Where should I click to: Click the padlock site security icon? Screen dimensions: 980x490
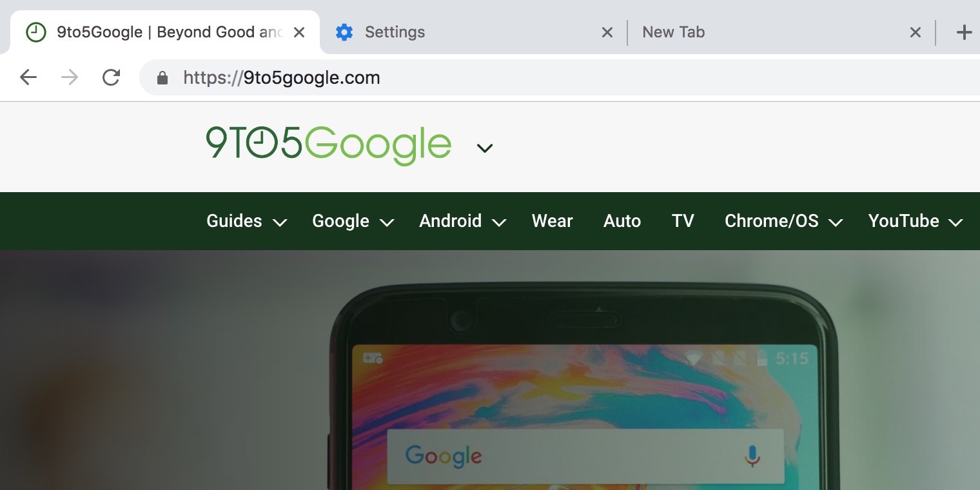pos(162,78)
